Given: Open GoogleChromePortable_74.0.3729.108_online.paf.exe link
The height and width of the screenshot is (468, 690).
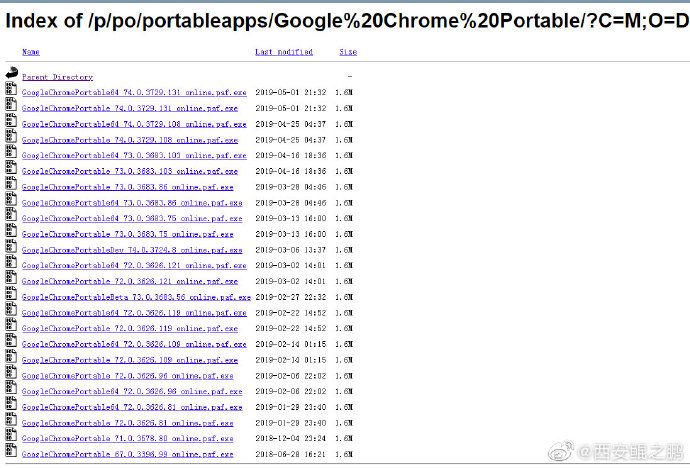Looking at the screenshot, I should click(130, 140).
